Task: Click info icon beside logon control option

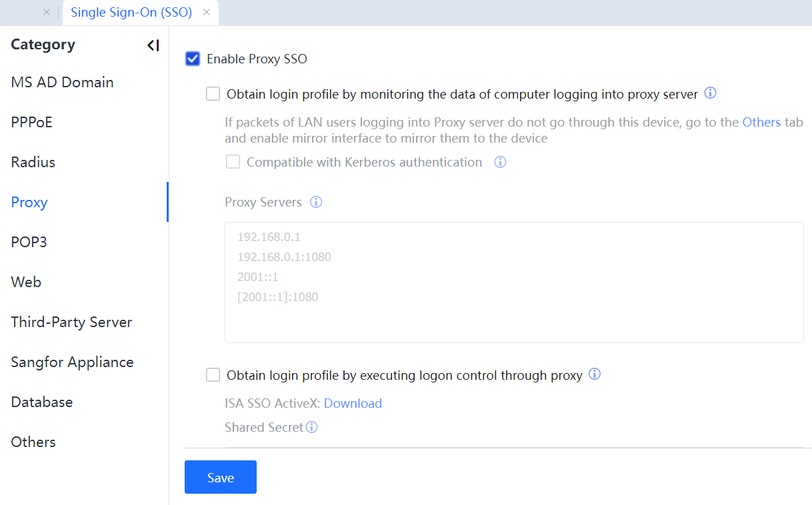Action: (x=595, y=374)
